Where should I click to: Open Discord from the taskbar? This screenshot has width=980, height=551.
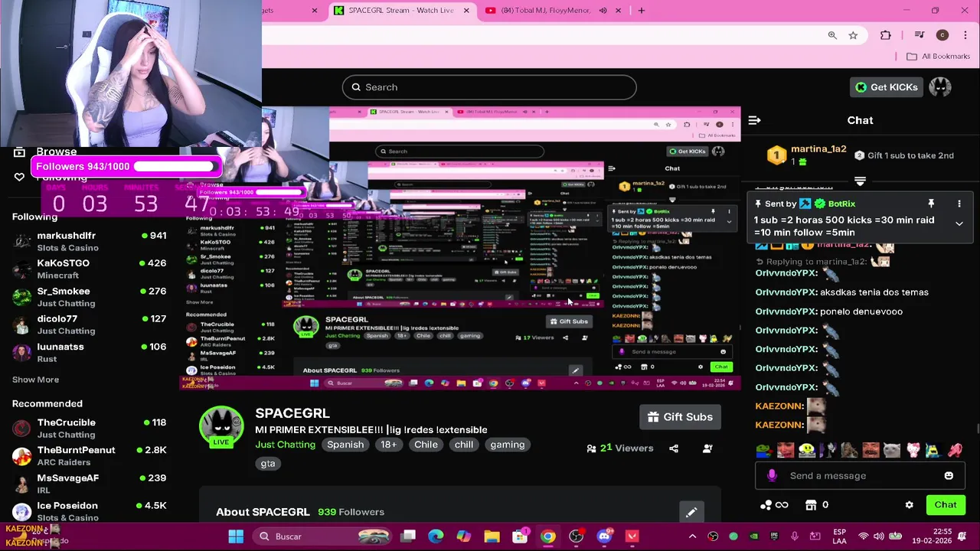click(604, 536)
